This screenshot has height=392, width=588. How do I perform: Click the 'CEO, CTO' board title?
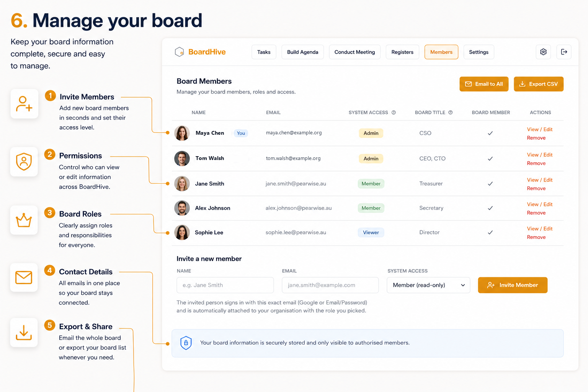point(432,158)
